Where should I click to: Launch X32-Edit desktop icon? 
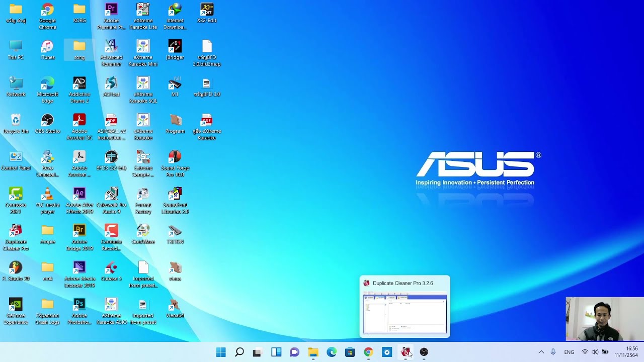pyautogui.click(x=207, y=13)
